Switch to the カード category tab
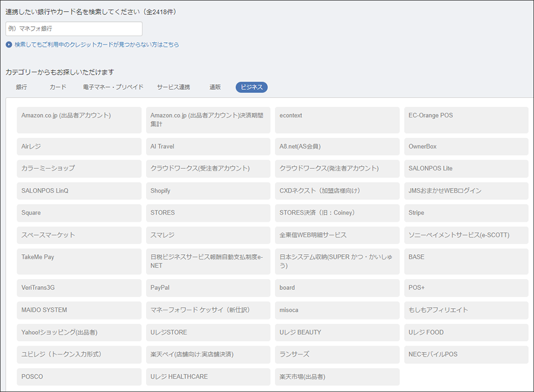Screen dimensions: 534x392 (x=58, y=87)
